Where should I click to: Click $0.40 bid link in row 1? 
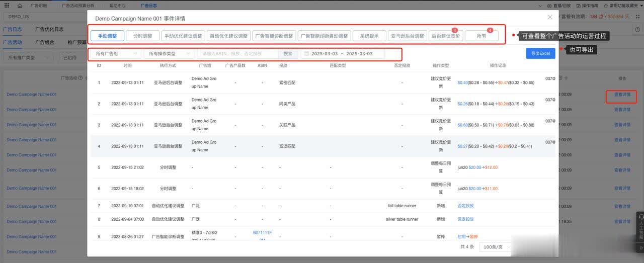[x=463, y=82]
